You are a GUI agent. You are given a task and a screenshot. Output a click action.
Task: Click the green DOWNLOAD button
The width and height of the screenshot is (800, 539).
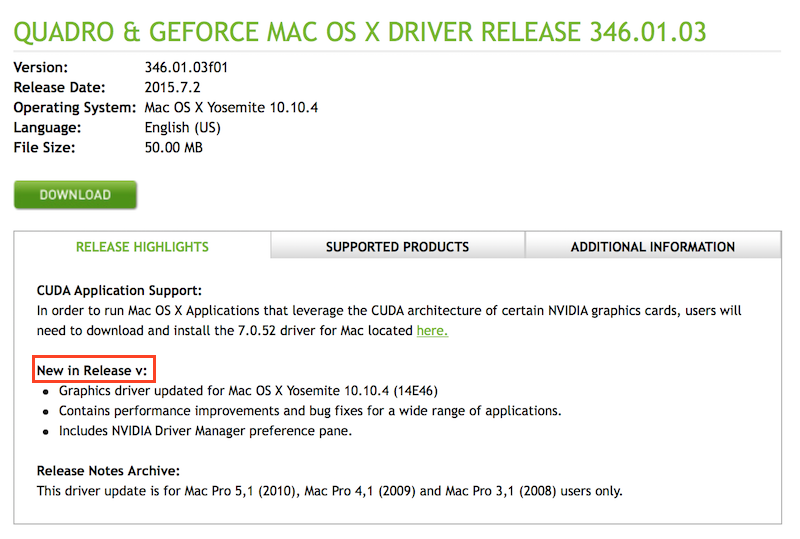coord(75,194)
